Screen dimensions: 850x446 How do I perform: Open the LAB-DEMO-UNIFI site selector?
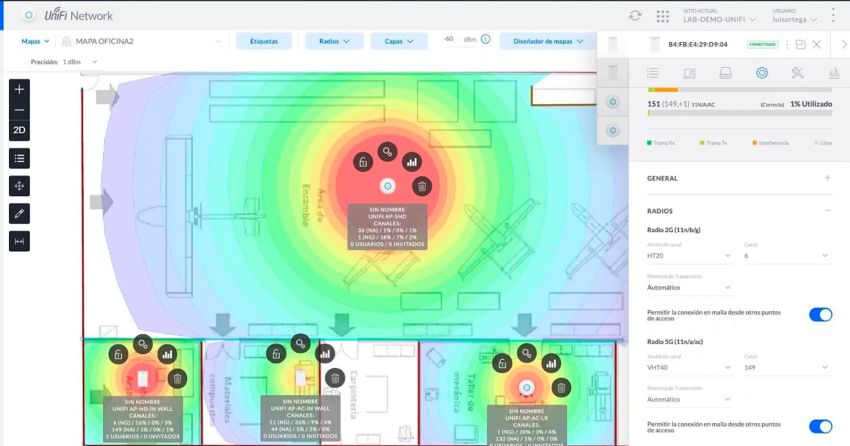click(719, 20)
